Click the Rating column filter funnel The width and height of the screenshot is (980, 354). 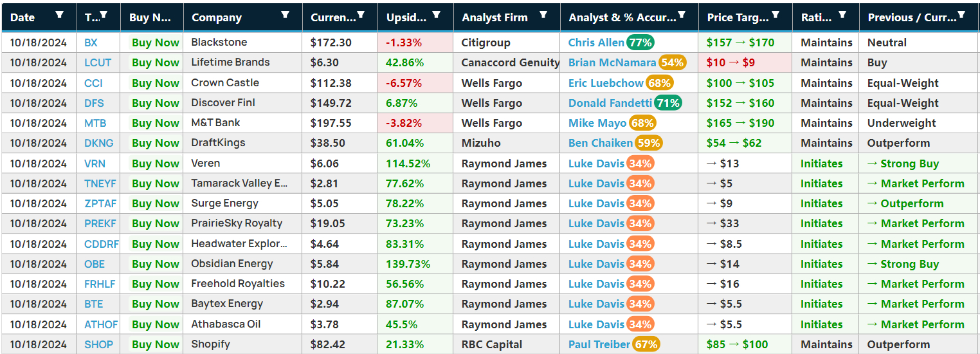(x=842, y=15)
